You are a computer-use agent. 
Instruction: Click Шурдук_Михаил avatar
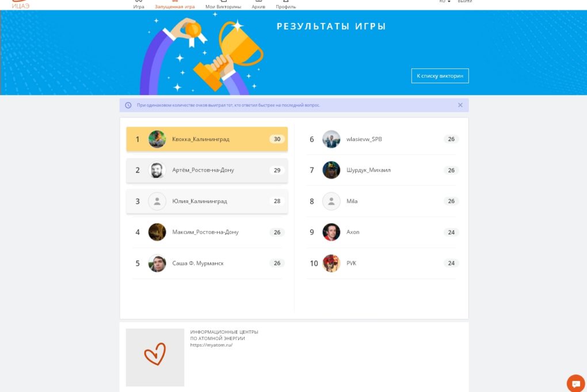(x=331, y=170)
